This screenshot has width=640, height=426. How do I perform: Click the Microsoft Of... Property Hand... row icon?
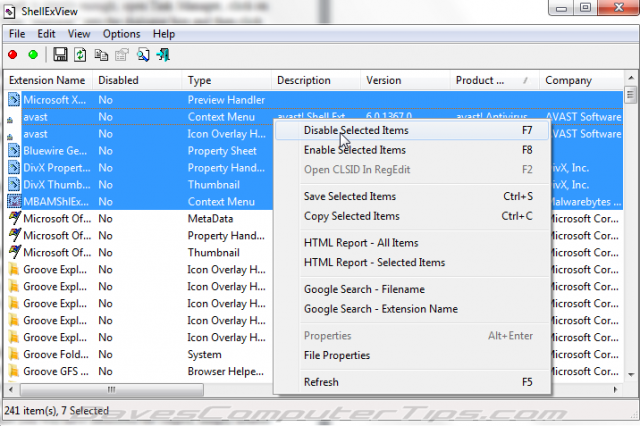pos(15,235)
